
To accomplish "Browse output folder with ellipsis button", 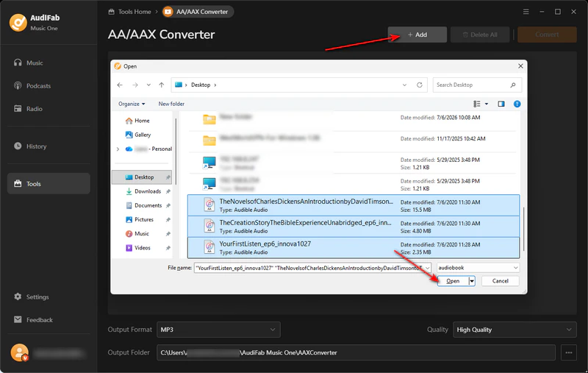I will tap(568, 352).
